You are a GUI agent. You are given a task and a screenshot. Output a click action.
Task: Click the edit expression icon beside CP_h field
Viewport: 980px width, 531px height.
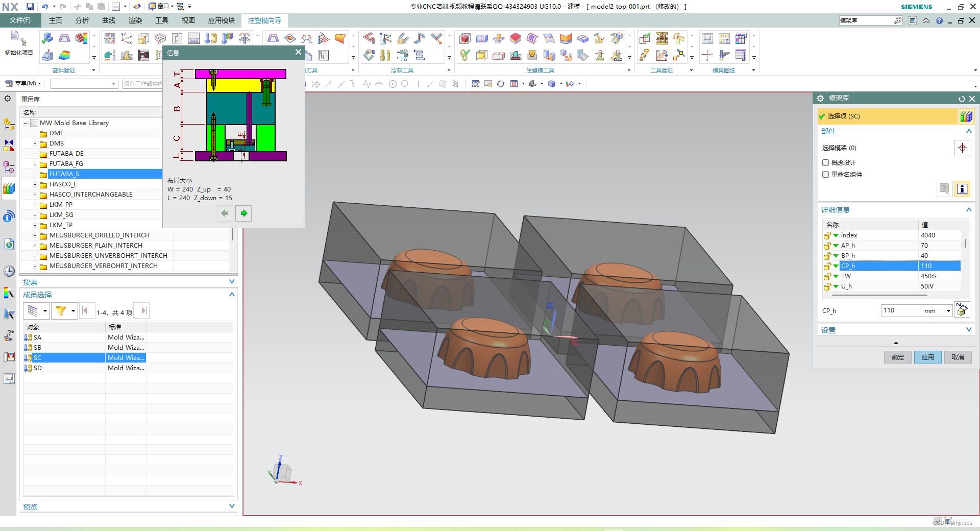tap(962, 310)
